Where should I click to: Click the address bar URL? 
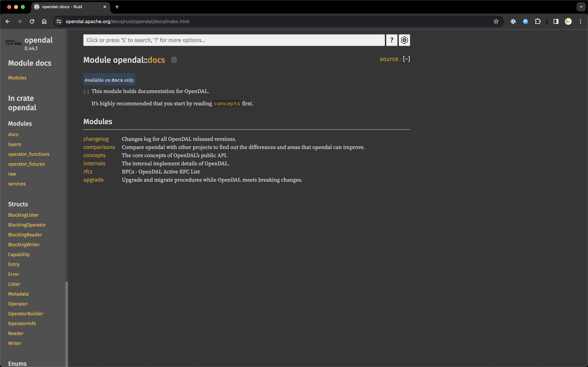click(127, 21)
